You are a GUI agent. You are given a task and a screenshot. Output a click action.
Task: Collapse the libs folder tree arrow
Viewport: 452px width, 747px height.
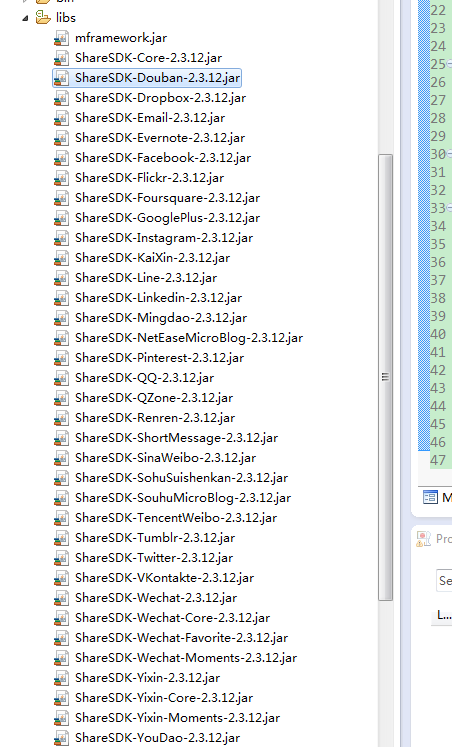point(25,19)
